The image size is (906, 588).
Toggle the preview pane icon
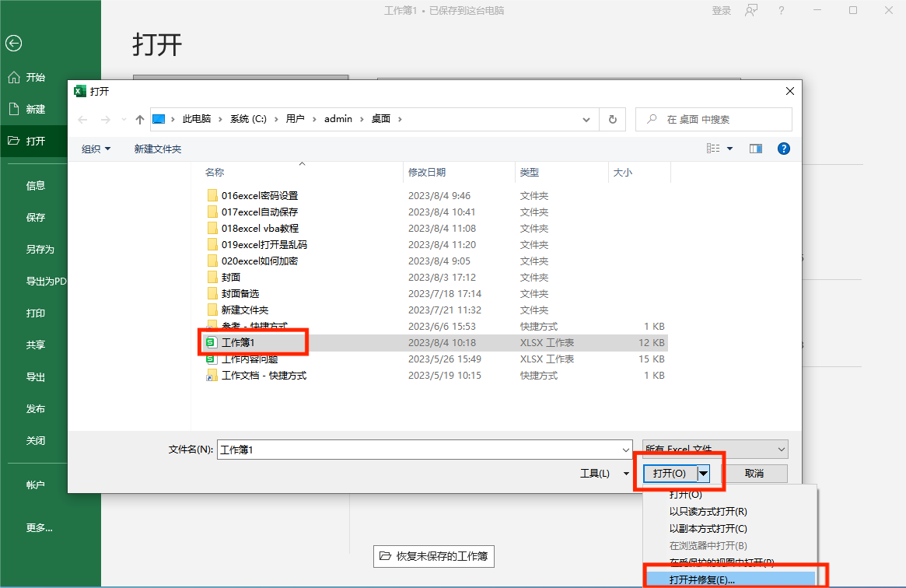755,148
